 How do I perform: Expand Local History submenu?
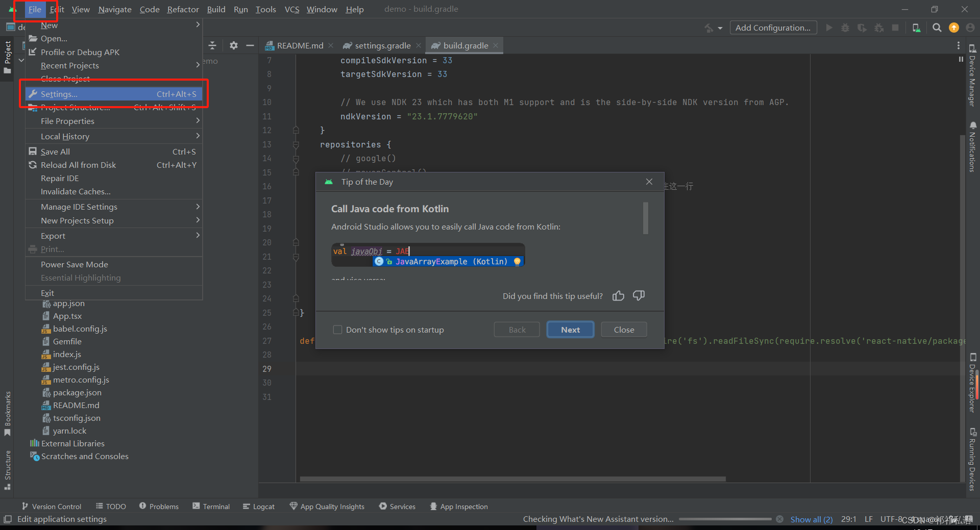(x=198, y=136)
